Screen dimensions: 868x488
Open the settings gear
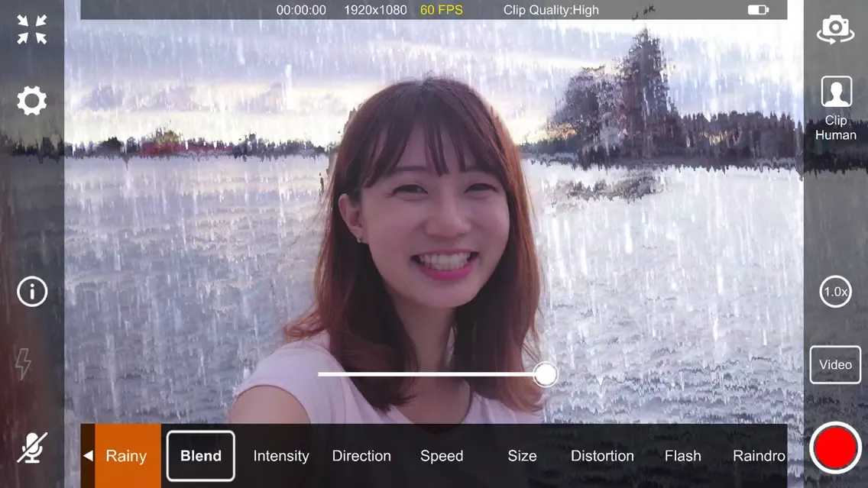[x=32, y=101]
